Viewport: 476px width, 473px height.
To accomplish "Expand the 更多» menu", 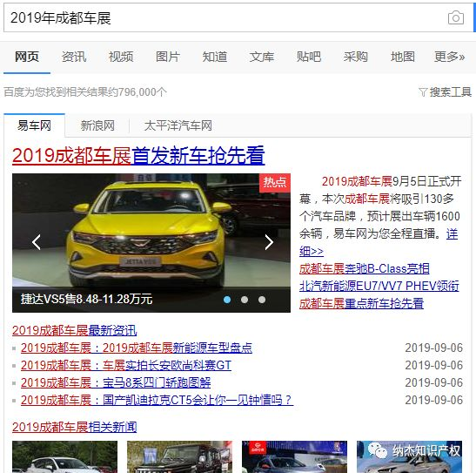I will [x=450, y=57].
